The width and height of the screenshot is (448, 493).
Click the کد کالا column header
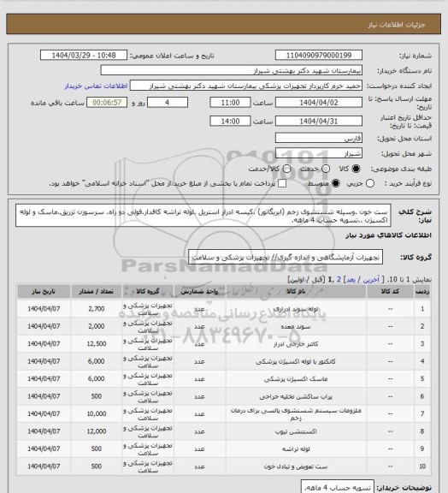[x=390, y=292]
